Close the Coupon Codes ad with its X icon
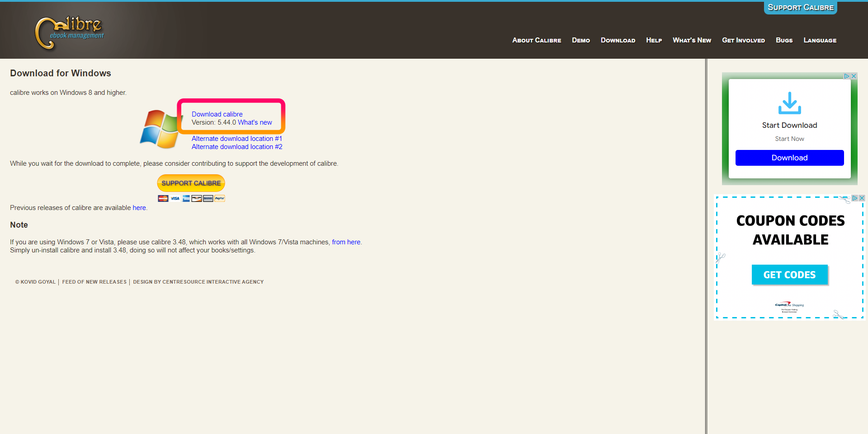 862,198
